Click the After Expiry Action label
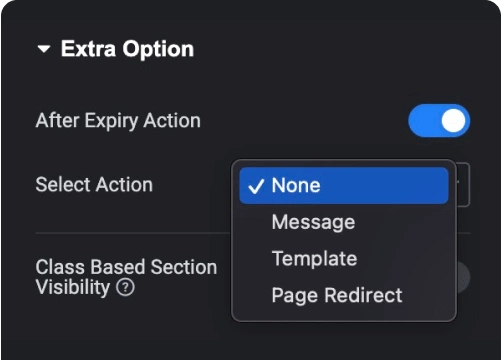Viewport: 501px width, 360px height. 118,121
